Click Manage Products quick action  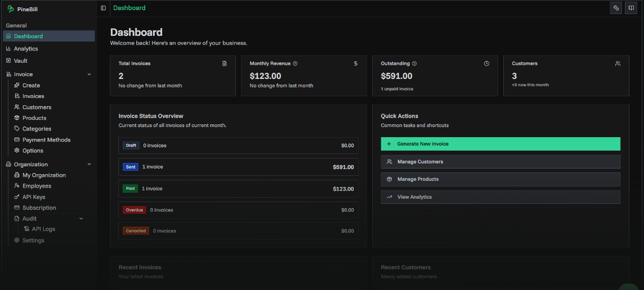(x=501, y=179)
